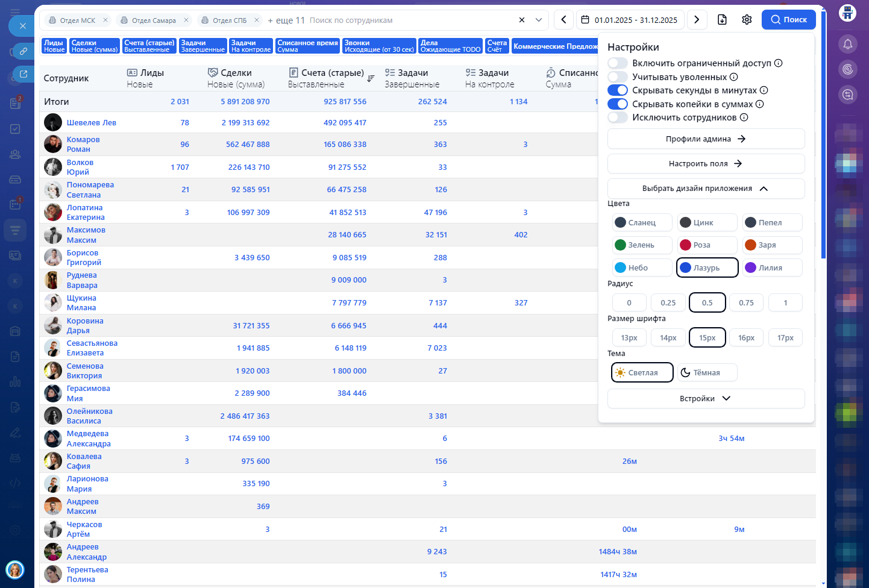The height and width of the screenshot is (588, 869).
Task: Open the settings gear icon
Action: [747, 20]
